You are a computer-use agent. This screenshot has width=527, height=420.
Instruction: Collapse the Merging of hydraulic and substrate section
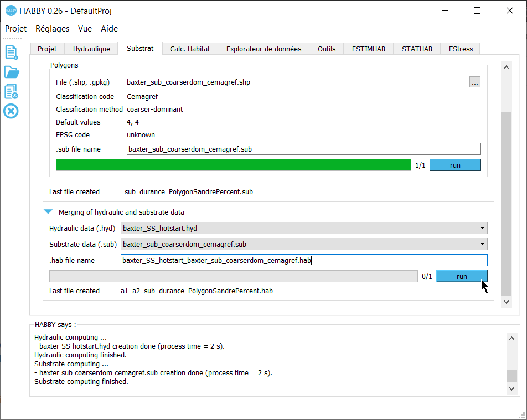[48, 212]
